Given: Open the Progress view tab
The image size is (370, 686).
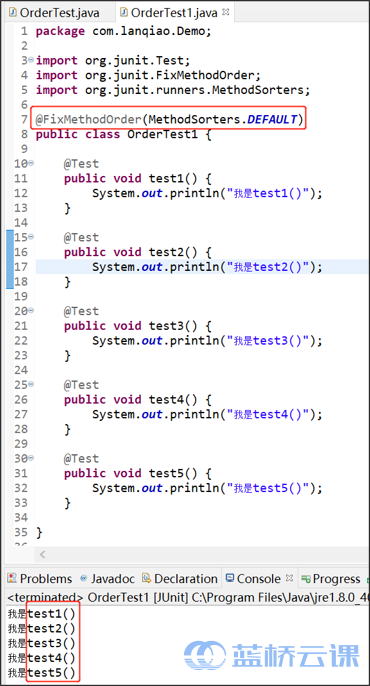Looking at the screenshot, I should click(x=332, y=578).
